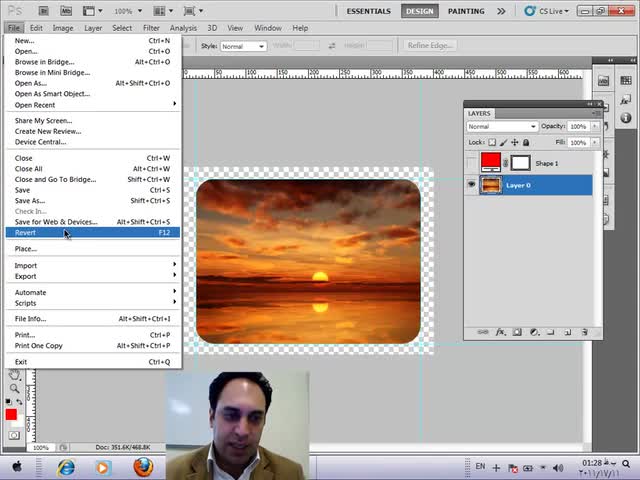Open the Opacity slider arrow
Viewport: 640px width, 480px height.
point(595,127)
